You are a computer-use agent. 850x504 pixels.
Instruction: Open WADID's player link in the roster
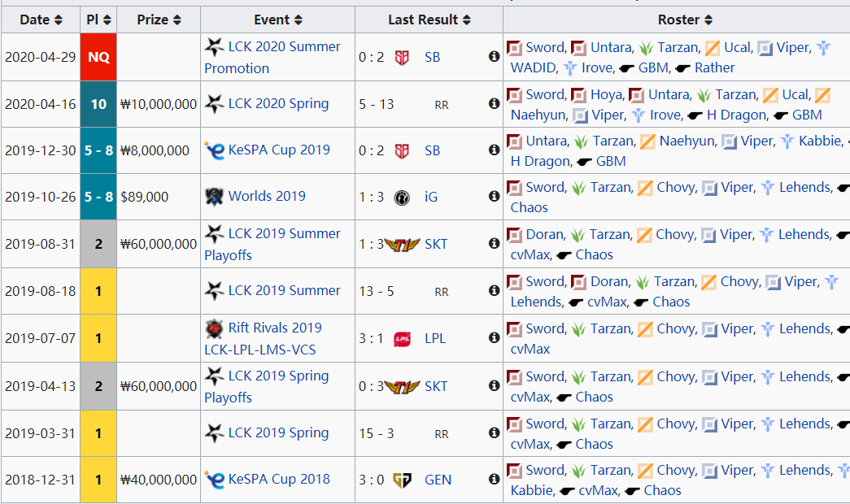click(534, 68)
